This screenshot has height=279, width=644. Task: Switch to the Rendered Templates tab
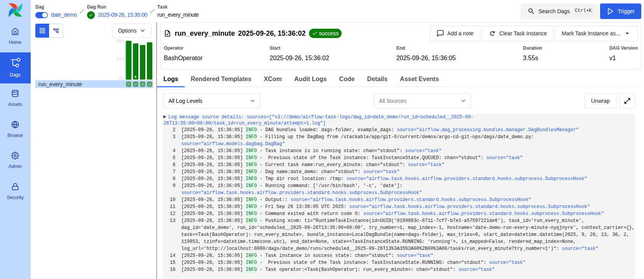[221, 79]
